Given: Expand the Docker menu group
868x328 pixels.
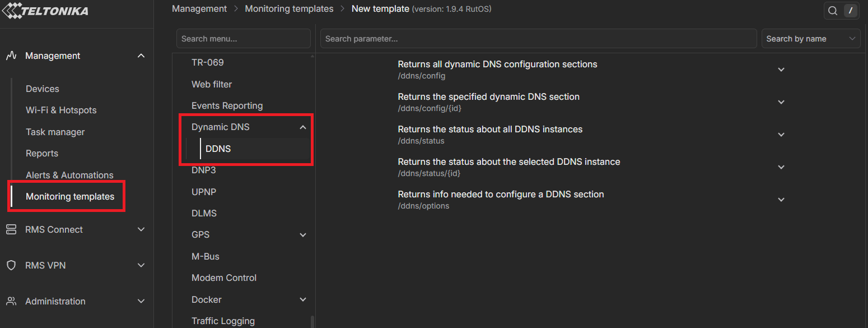Looking at the screenshot, I should tap(303, 300).
